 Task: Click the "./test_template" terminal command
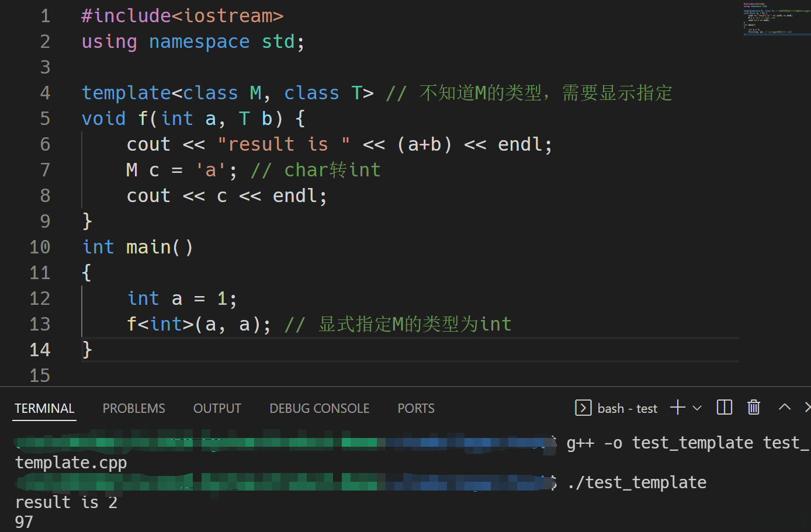[637, 482]
